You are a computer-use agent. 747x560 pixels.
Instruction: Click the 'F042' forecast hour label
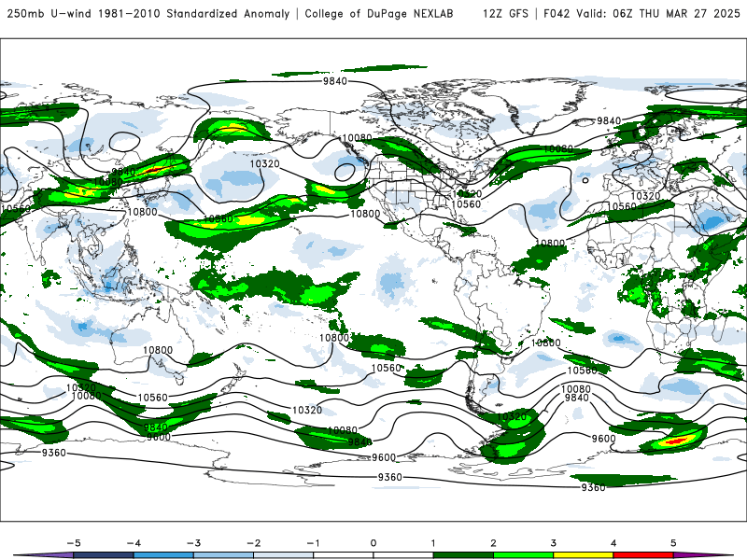[x=557, y=13]
